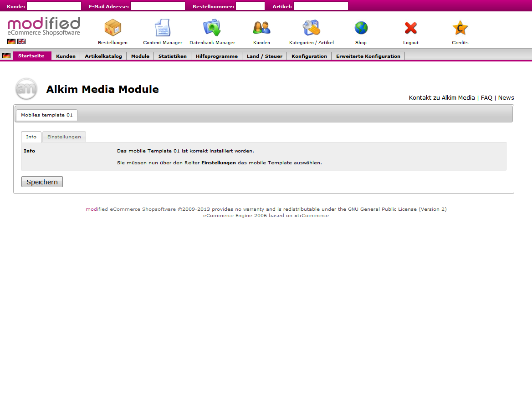Open the Land / Steuer menu
The image size is (532, 396).
[265, 56]
